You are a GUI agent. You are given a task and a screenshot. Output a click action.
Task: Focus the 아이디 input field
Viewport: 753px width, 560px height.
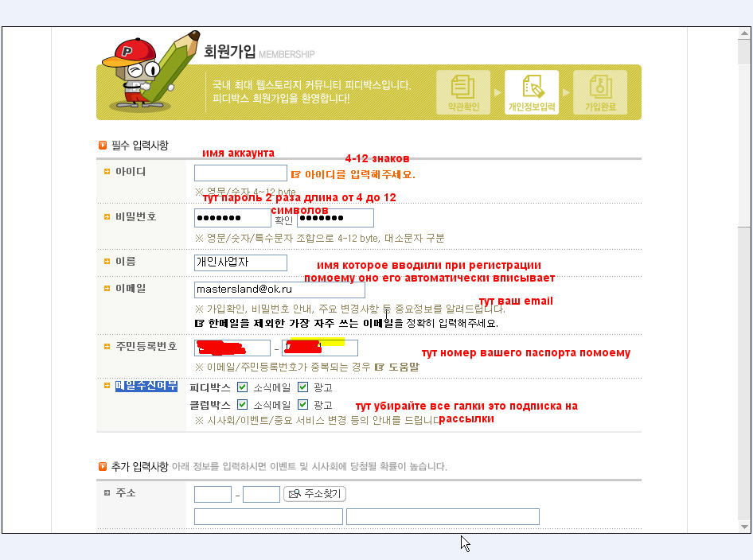[x=240, y=173]
